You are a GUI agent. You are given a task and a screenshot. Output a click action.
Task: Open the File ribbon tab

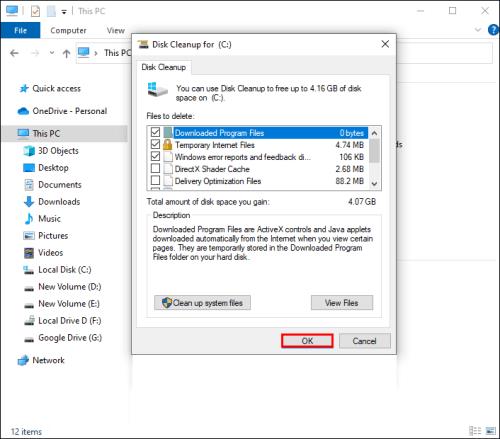(20, 30)
